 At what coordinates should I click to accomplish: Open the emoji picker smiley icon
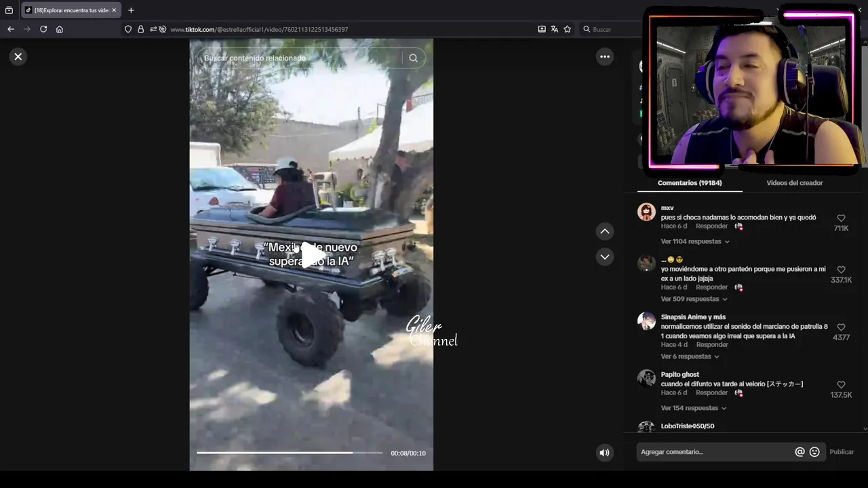point(814,452)
